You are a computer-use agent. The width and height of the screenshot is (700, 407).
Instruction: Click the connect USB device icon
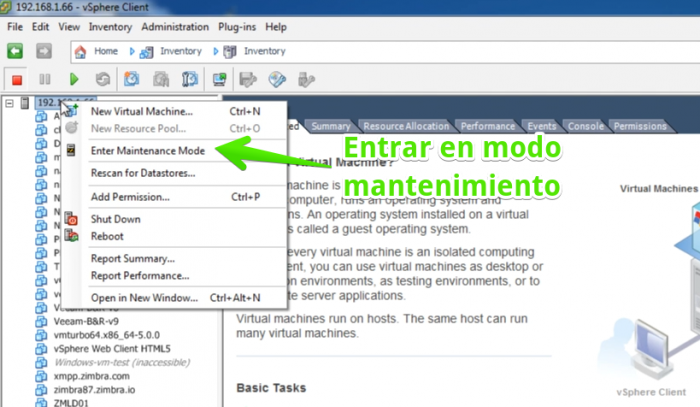coord(306,79)
